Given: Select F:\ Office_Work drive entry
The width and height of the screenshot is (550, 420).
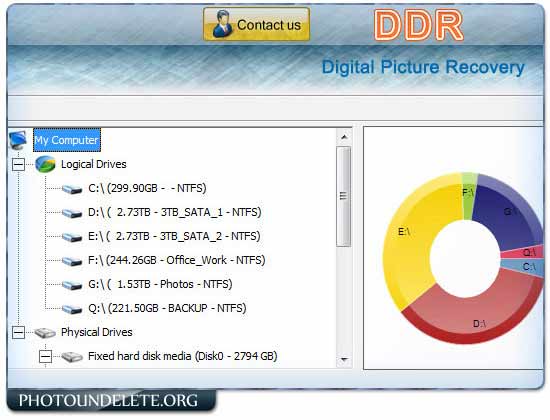Looking at the screenshot, I should 177,260.
